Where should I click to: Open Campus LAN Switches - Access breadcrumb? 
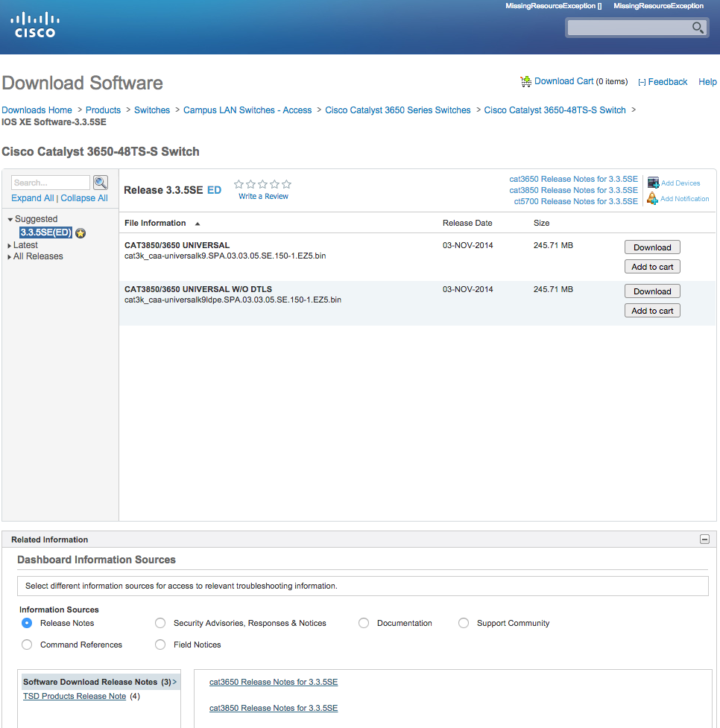click(x=247, y=110)
